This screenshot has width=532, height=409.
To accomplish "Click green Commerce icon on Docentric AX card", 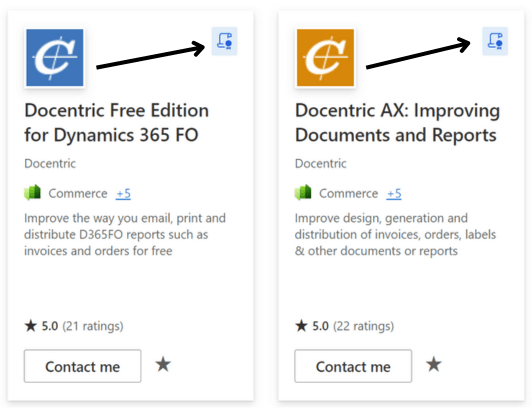I will (x=303, y=192).
